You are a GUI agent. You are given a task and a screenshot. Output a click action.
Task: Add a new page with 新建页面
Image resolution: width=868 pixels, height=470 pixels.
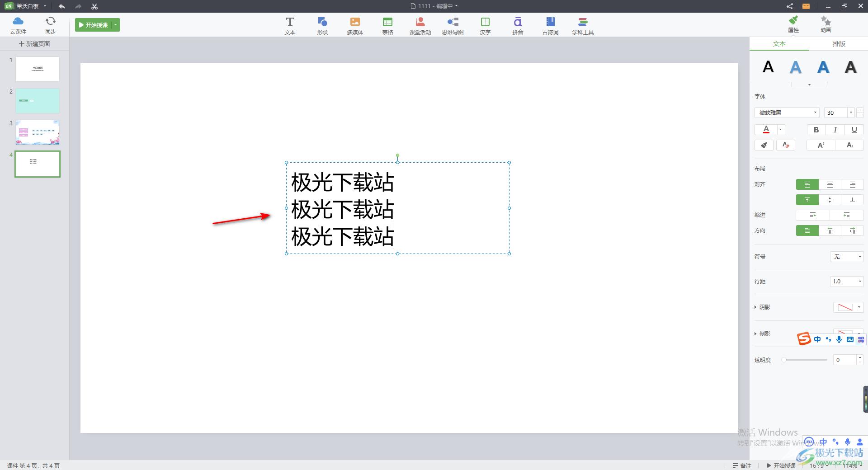[34, 44]
